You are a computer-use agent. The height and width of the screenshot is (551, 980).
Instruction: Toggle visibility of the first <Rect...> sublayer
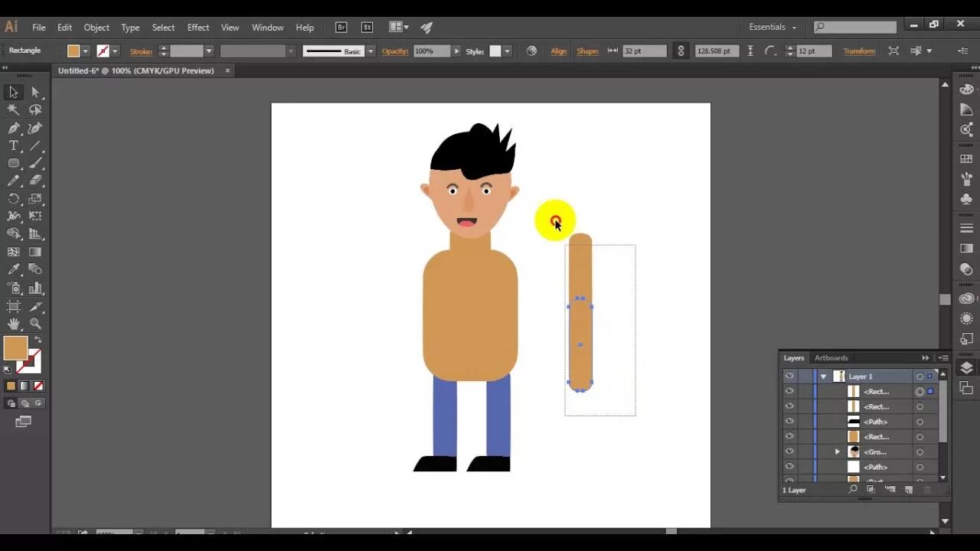click(789, 391)
